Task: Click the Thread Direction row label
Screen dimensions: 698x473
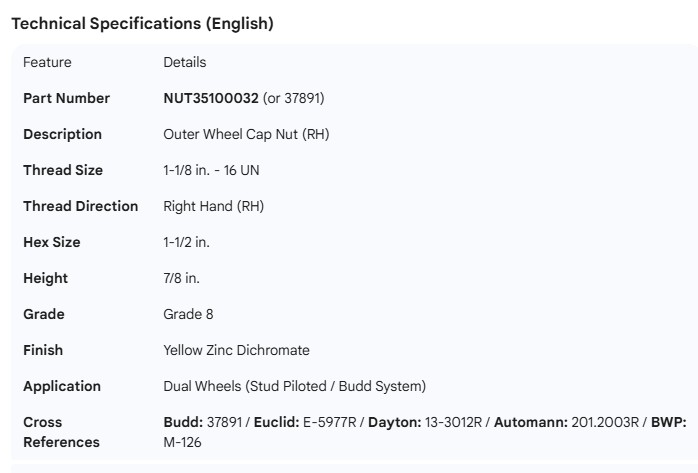Action: [80, 206]
